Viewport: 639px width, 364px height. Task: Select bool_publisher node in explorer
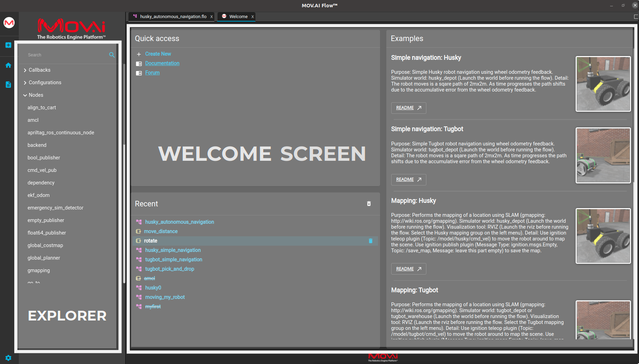click(x=44, y=158)
